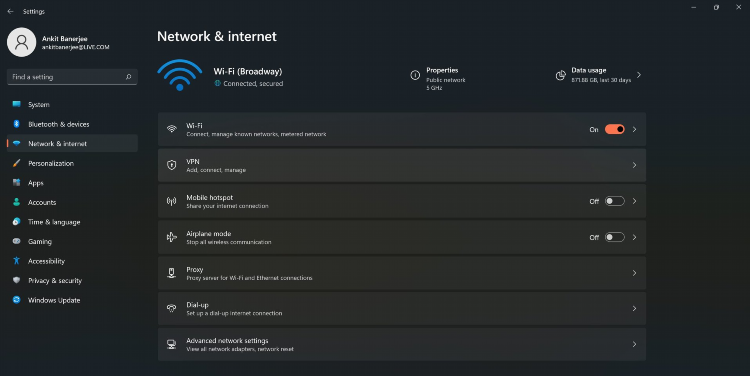Click the Accounts person icon in sidebar
750x376 pixels.
[17, 202]
